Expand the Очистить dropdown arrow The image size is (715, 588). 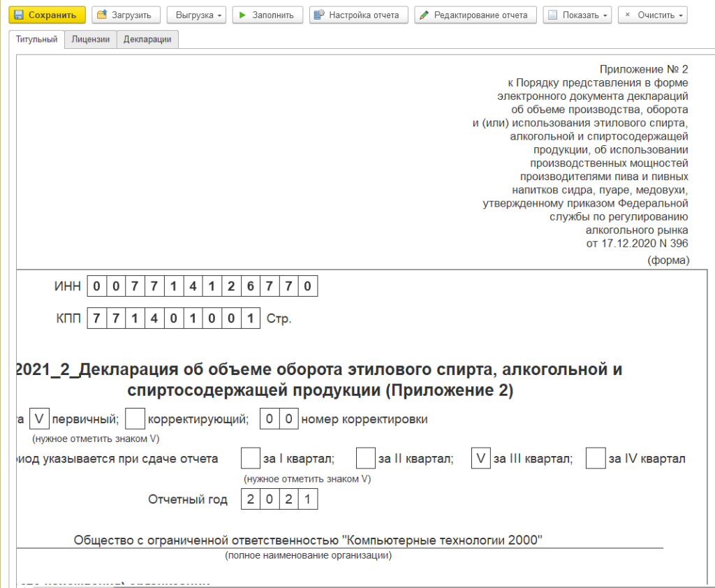680,15
